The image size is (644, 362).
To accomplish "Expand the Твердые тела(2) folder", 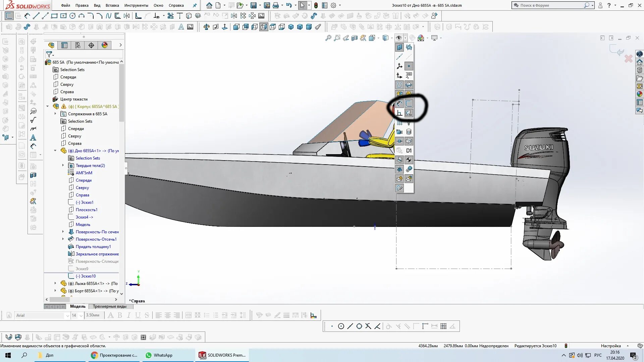I will coord(63,165).
